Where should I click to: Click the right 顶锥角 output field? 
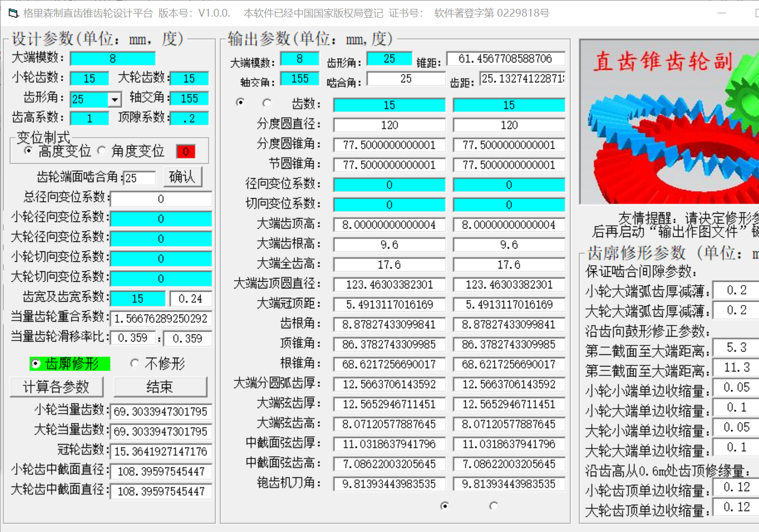point(509,344)
